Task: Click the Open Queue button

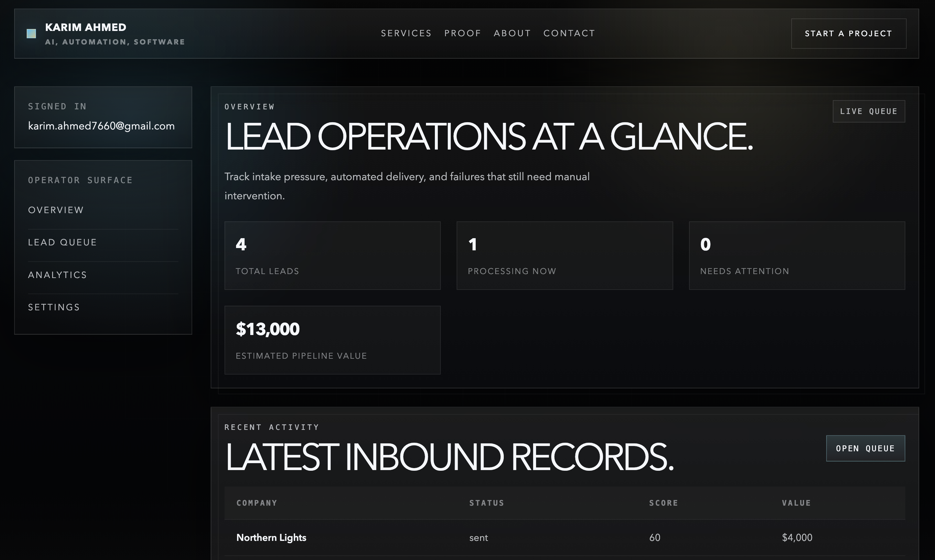Action: tap(865, 448)
